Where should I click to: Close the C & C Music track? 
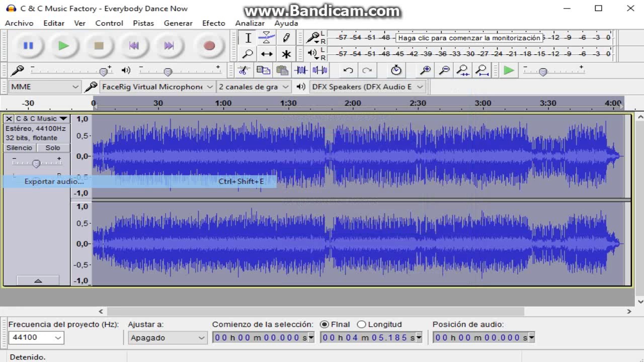(9, 119)
